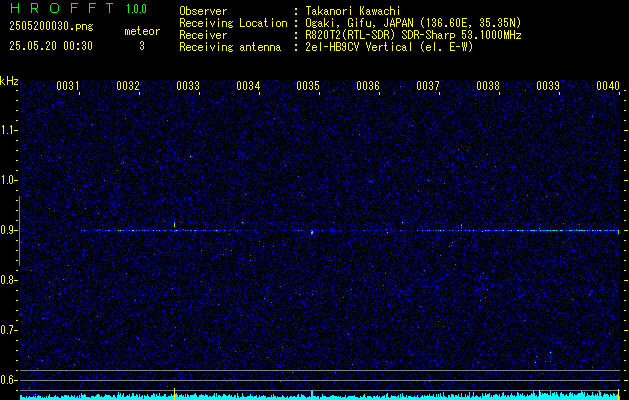Select the observer name Takanori Kawachi

353,11
